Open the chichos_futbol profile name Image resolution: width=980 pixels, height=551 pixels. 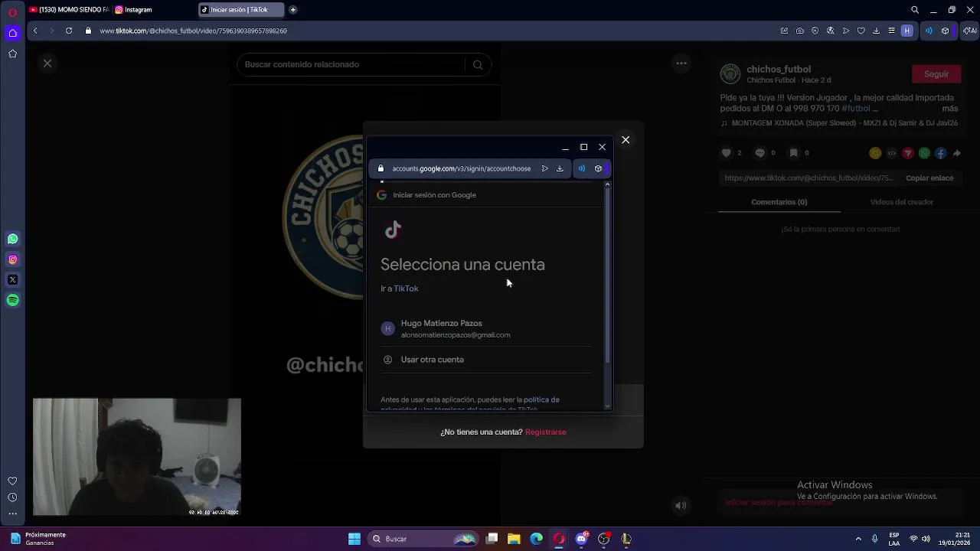pos(779,69)
